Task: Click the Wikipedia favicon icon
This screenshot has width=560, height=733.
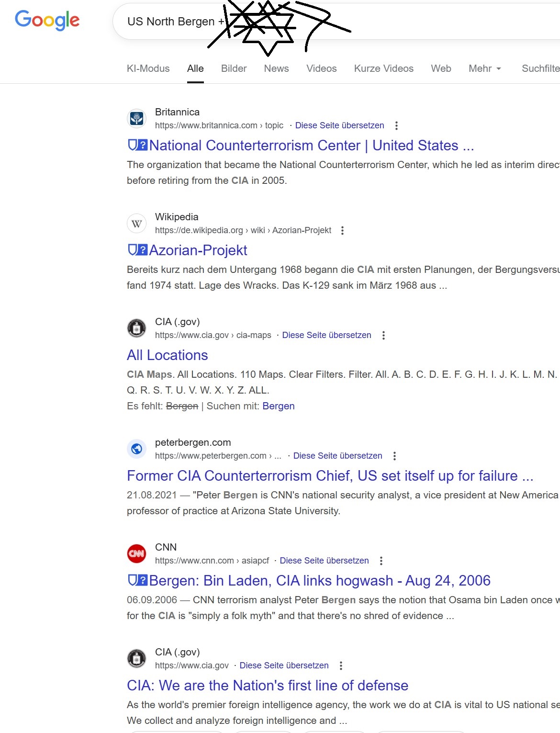Action: tap(136, 223)
